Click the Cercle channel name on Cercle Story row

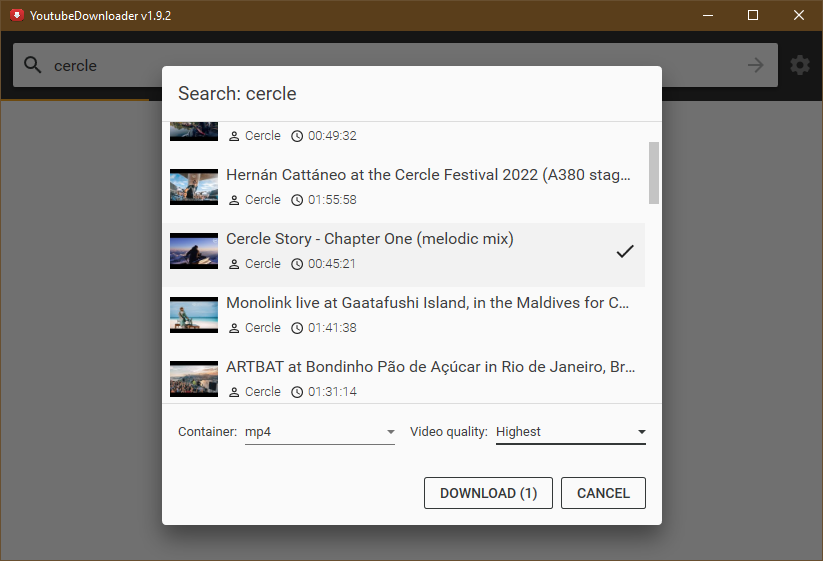[263, 264]
